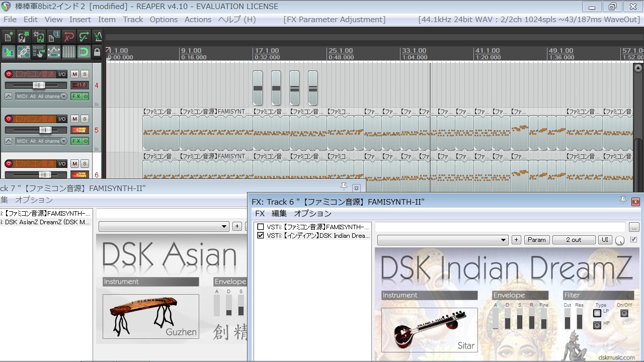This screenshot has width=644, height=362.
Task: Record-arm track 5
Action: (x=9, y=119)
